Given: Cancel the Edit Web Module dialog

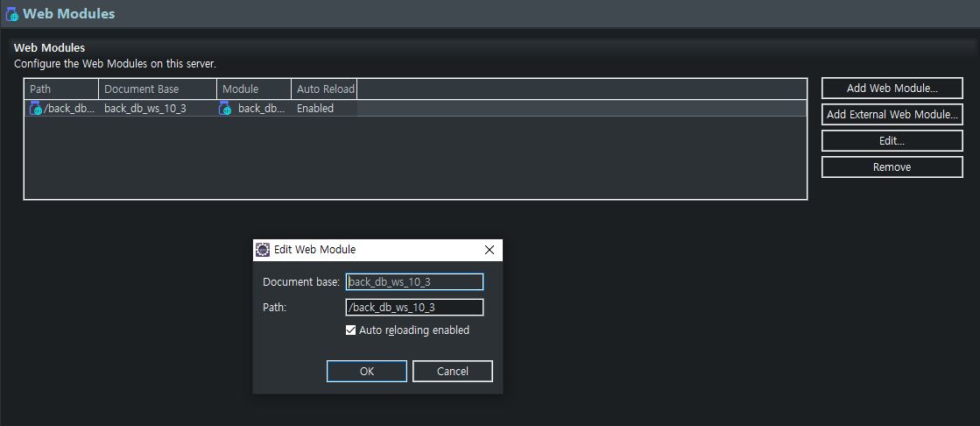Looking at the screenshot, I should pos(453,371).
